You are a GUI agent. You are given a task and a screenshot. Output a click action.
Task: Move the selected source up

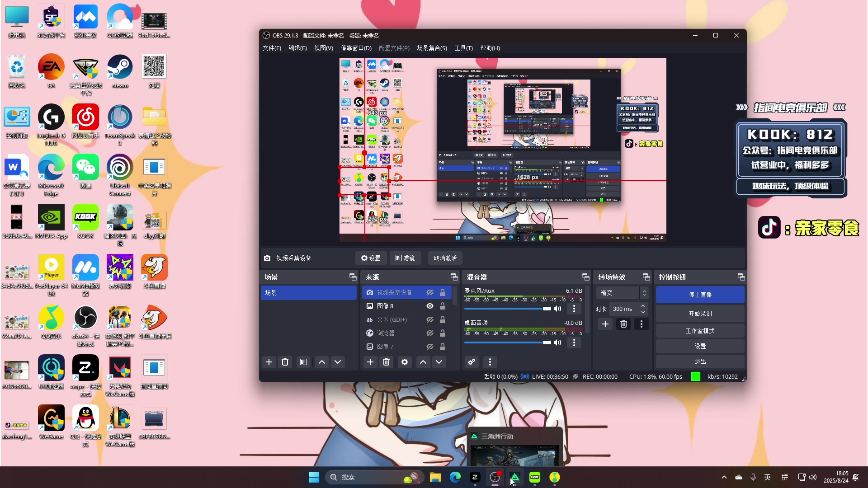click(x=423, y=362)
